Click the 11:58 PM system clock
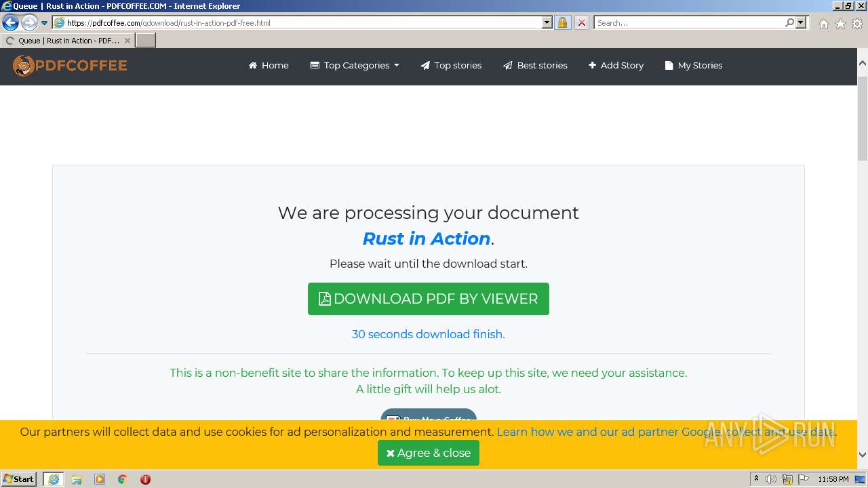Screen dimensions: 868x488 (833, 479)
